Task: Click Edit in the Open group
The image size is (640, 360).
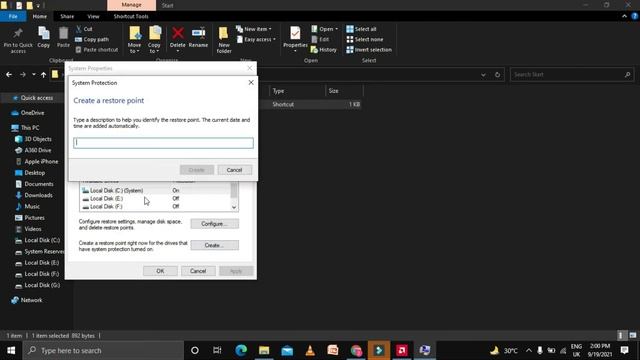Action: [320, 39]
